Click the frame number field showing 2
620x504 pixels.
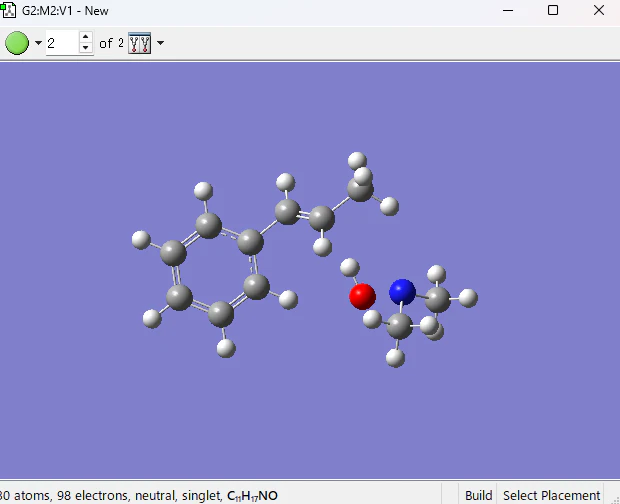click(x=62, y=43)
